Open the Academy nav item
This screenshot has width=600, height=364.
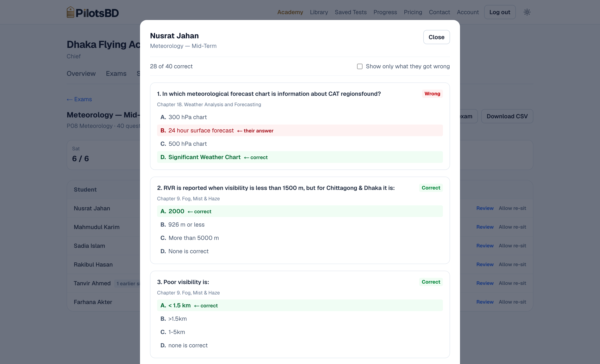tap(290, 12)
